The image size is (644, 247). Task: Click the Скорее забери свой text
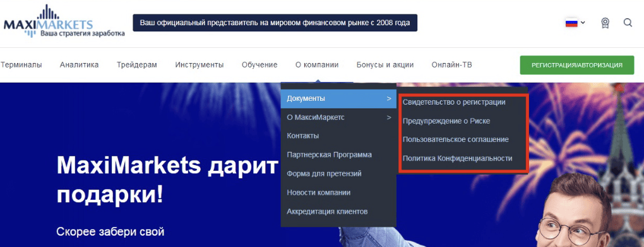pyautogui.click(x=110, y=233)
